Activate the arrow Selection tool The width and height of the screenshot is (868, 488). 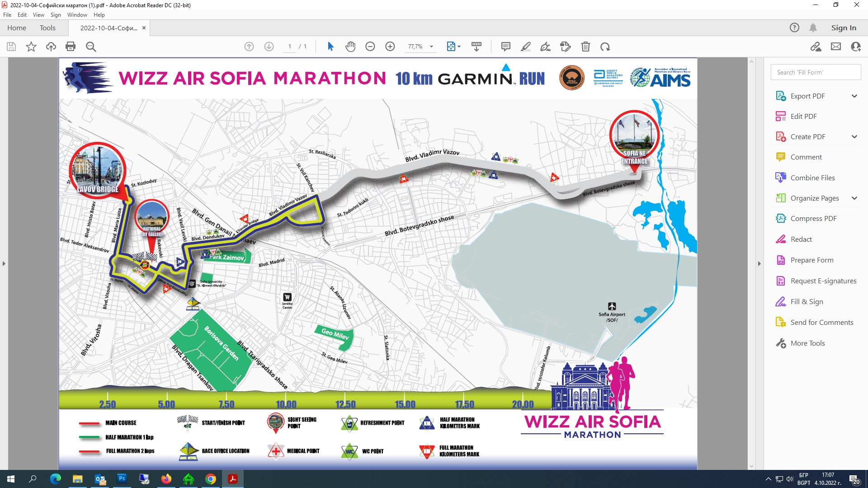[x=330, y=47]
